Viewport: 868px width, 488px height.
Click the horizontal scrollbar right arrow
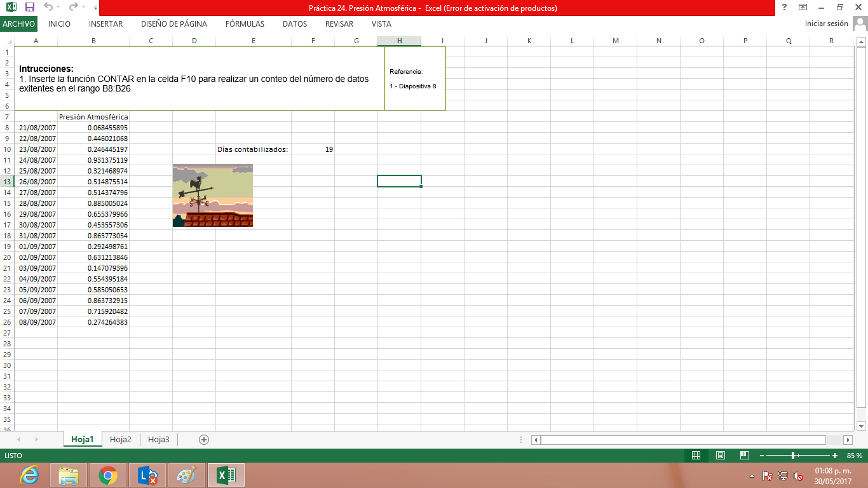848,440
